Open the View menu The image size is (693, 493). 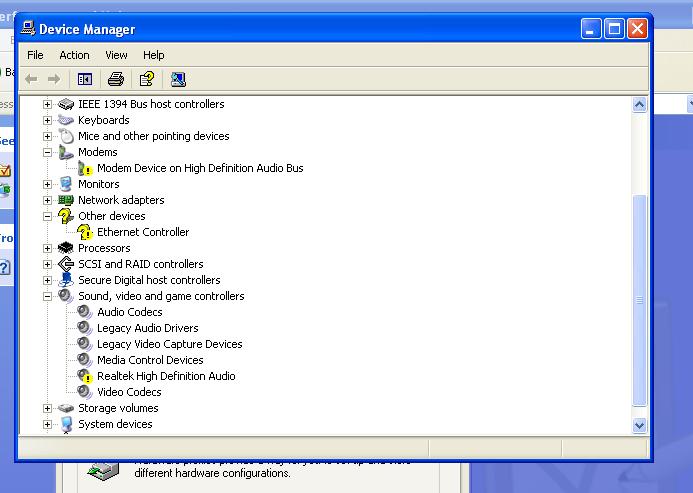116,55
